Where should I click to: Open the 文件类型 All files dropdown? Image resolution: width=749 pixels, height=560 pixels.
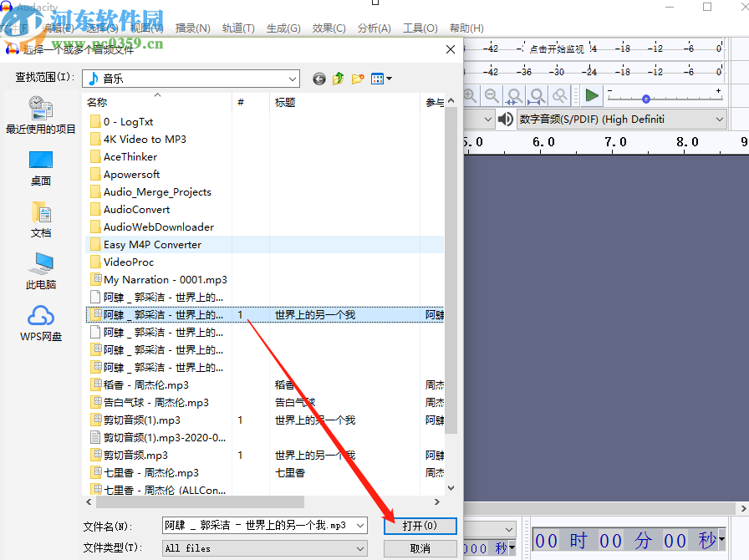pyautogui.click(x=359, y=548)
